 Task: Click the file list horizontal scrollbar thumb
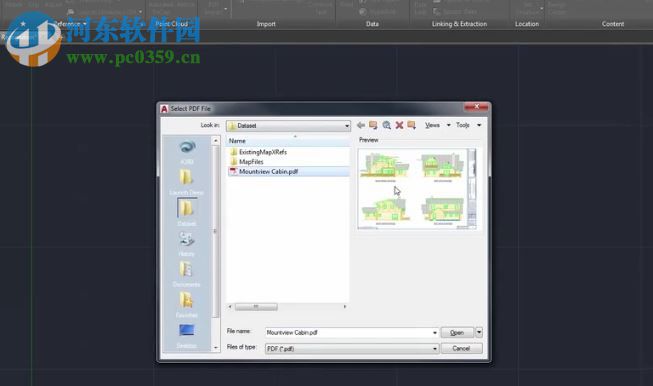tap(256, 307)
